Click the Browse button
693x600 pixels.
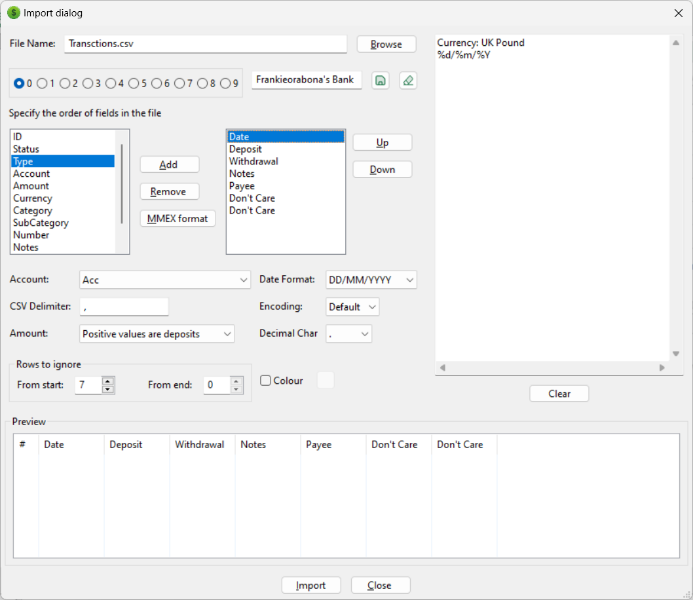coord(386,44)
